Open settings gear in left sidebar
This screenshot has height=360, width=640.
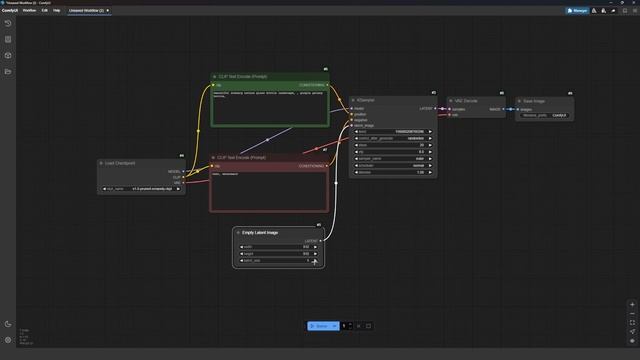click(8, 340)
